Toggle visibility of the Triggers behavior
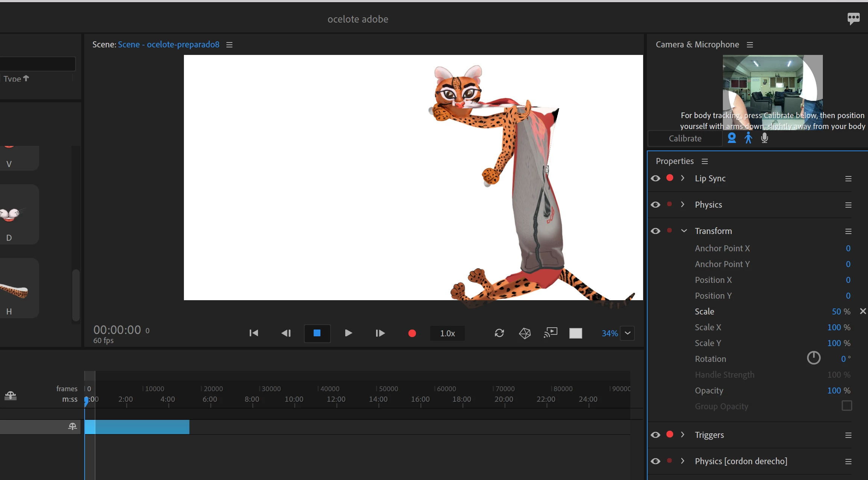The width and height of the screenshot is (868, 480). (656, 435)
